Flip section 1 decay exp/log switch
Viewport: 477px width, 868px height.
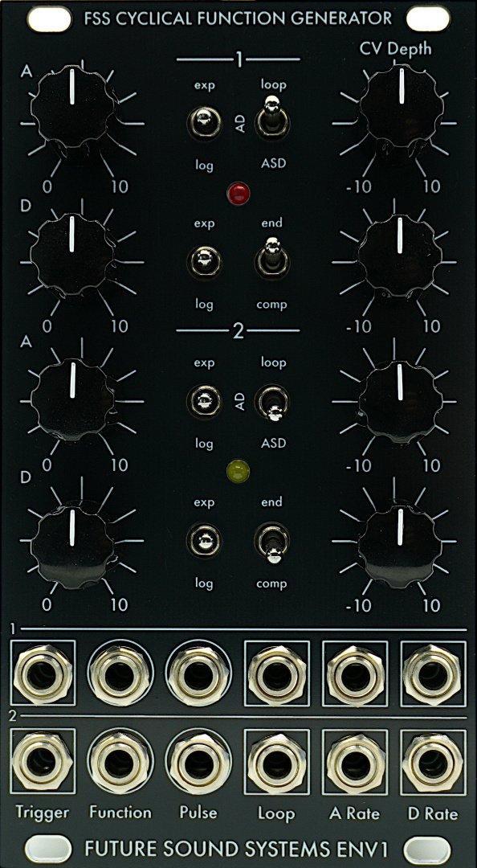point(204,260)
